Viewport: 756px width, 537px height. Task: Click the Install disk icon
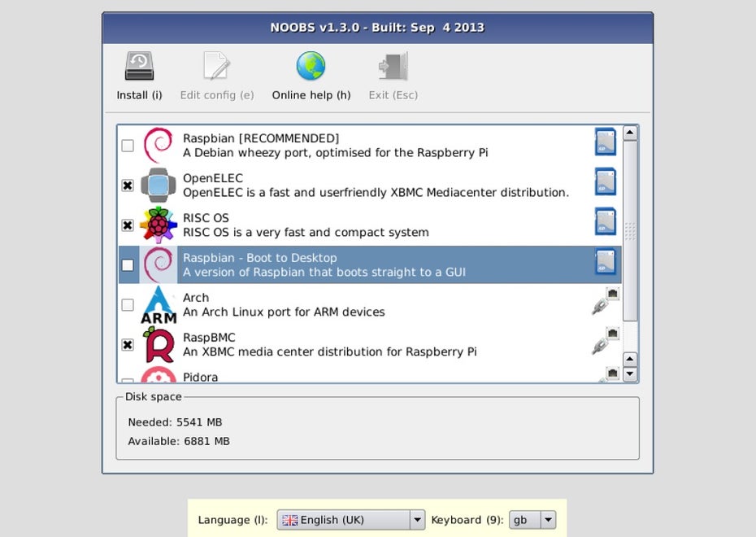point(139,66)
